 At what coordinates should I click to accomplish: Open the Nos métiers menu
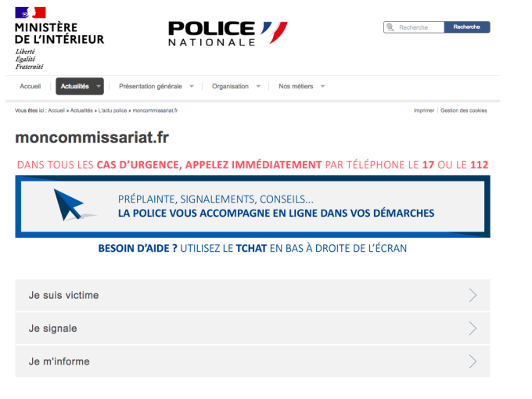296,86
